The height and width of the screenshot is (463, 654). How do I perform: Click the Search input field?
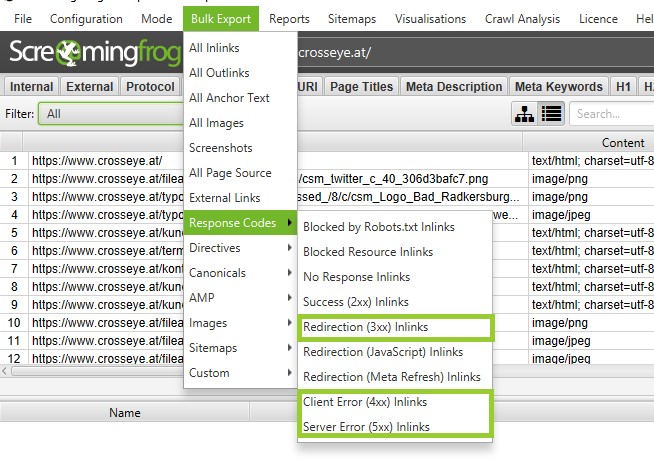point(612,113)
